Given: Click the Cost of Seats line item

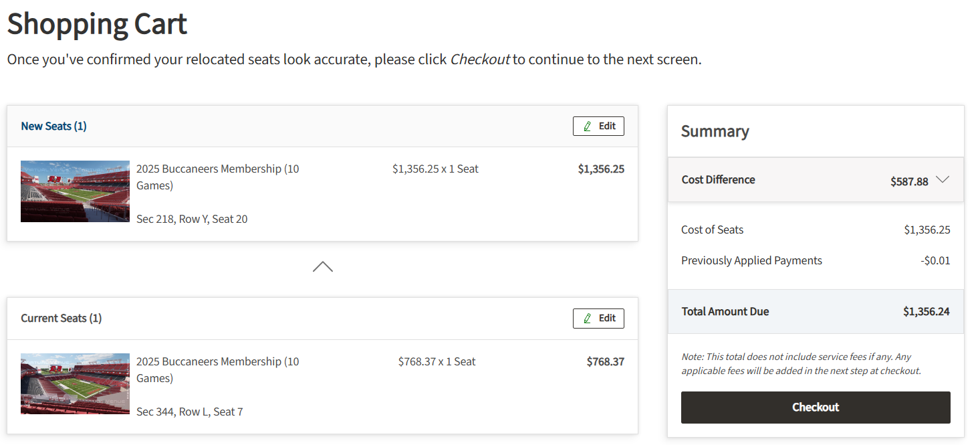Looking at the screenshot, I should [x=712, y=230].
